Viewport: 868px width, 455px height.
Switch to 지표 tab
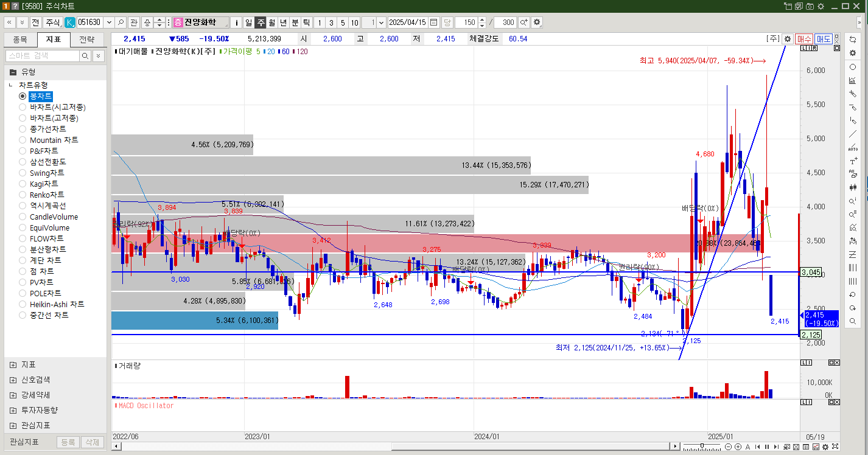54,40
